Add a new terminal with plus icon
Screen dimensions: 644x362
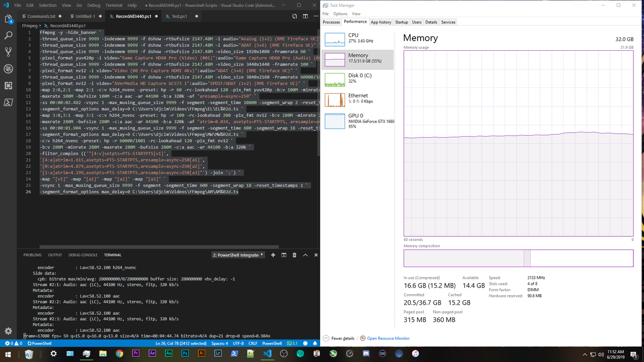273,255
